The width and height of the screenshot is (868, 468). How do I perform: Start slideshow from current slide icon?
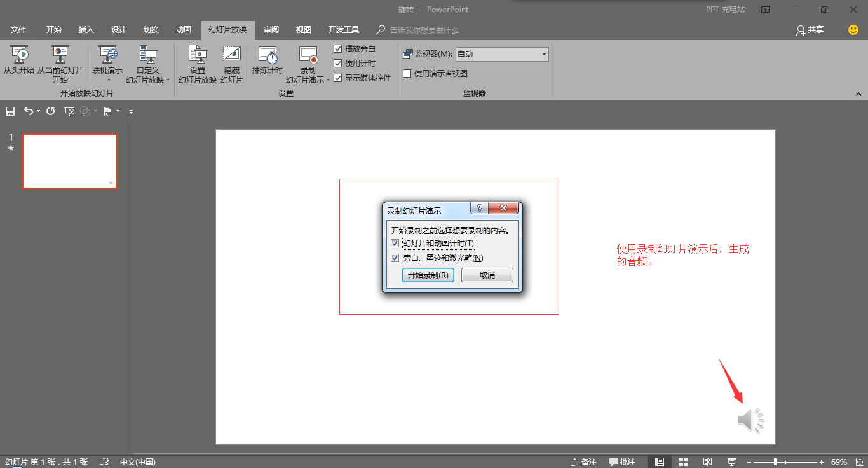(60, 55)
